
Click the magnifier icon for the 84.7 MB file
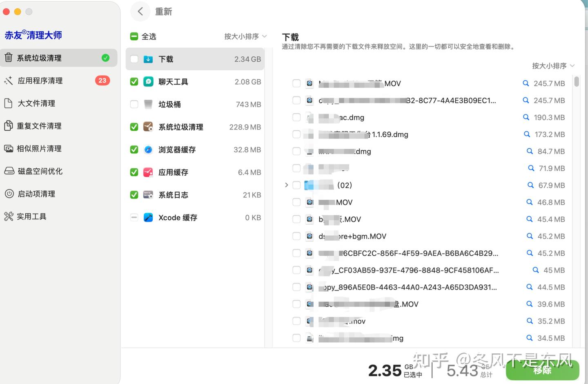click(530, 151)
